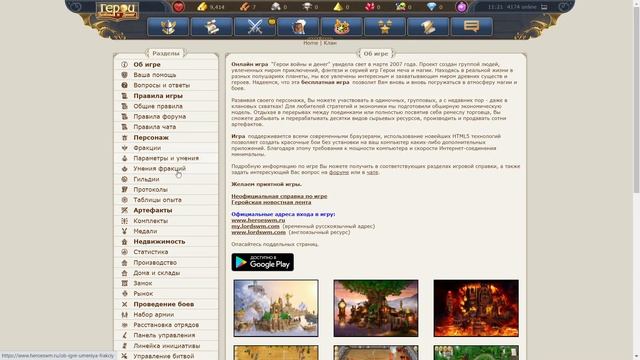This screenshot has height=360, width=640.
Task: Open the roulette wheel menu button
Action: point(341,27)
